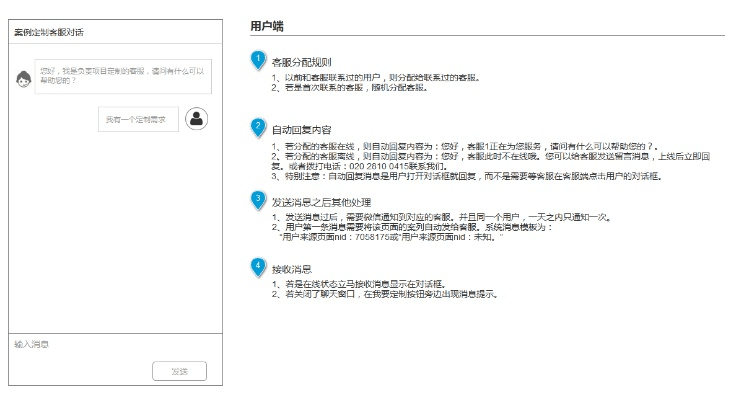This screenshot has height=400, width=749.
Task: Select the blue marker number 2
Action: (258, 128)
